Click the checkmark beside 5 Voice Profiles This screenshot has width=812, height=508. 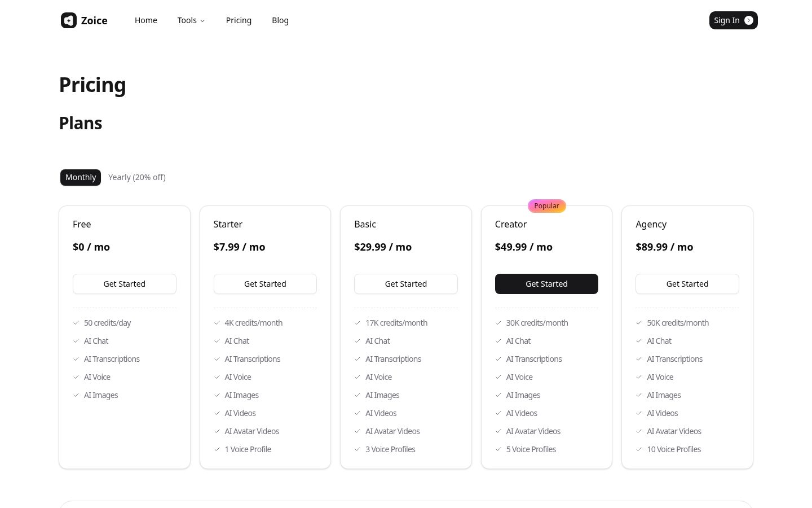[498, 449]
